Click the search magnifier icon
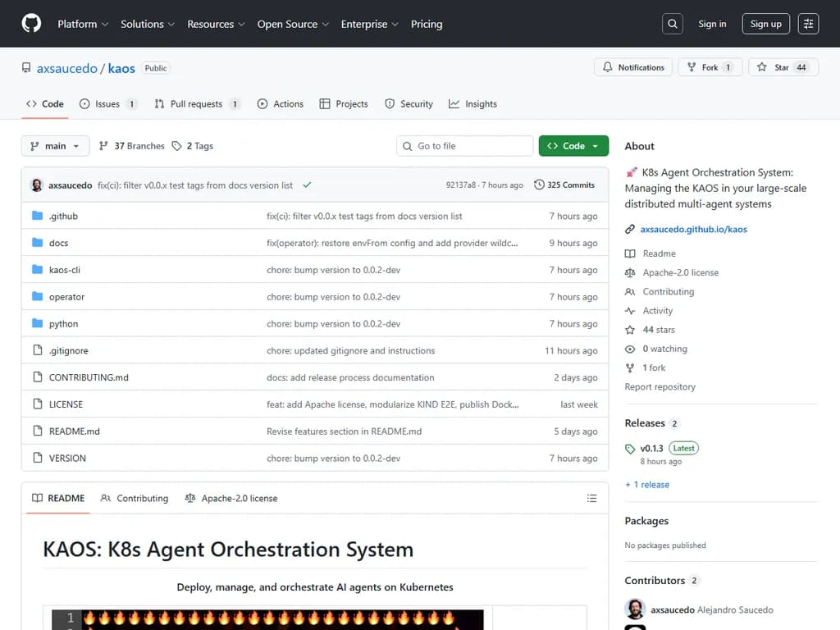The width and height of the screenshot is (840, 630). click(672, 23)
